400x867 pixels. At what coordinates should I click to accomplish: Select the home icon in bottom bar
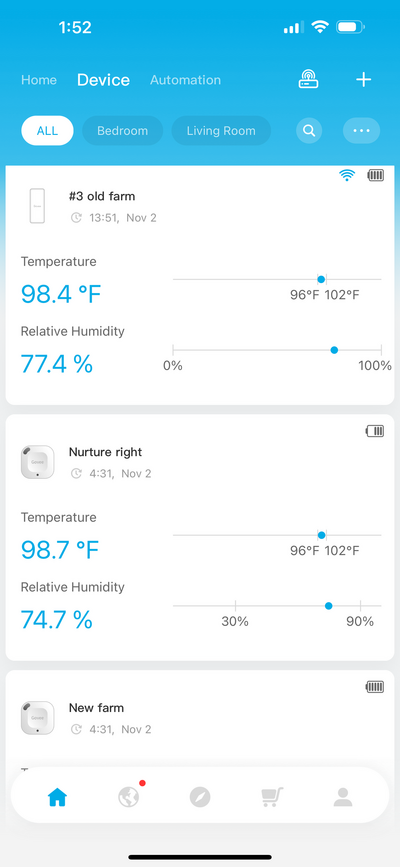click(58, 797)
